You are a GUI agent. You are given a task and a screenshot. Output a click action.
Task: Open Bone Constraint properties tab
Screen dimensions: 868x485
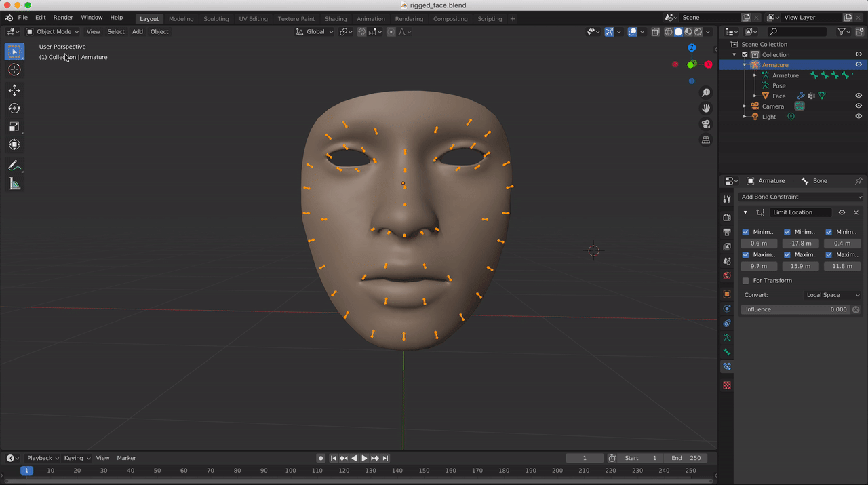click(727, 366)
